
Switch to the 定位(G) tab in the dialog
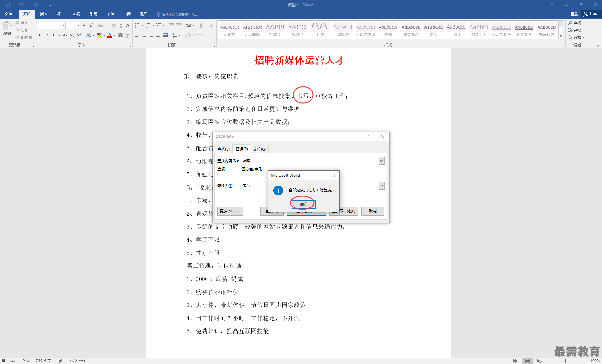[x=260, y=149]
